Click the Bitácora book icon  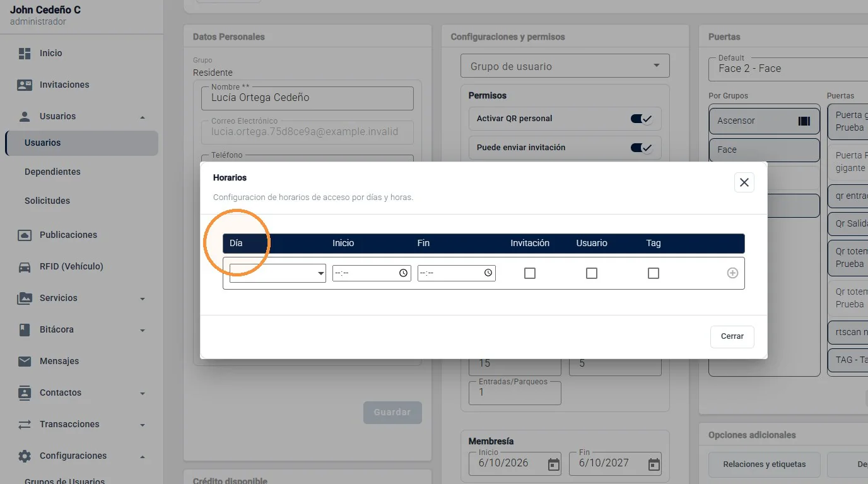point(25,329)
